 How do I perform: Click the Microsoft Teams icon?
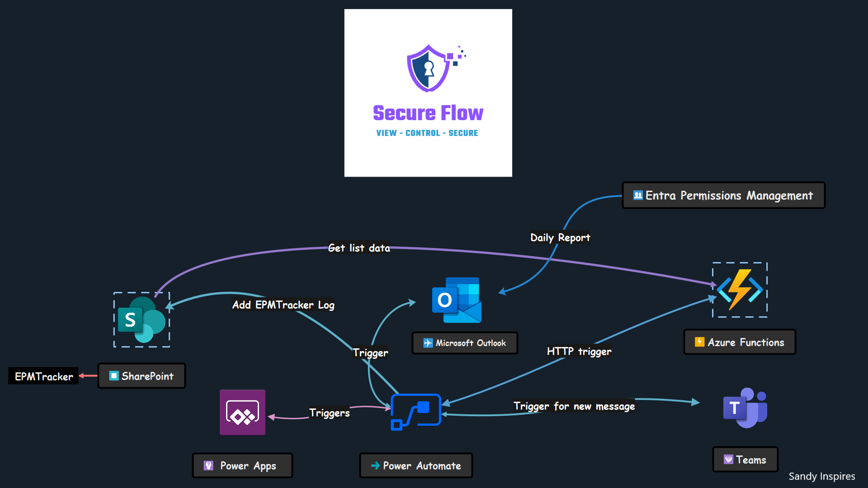click(x=745, y=408)
